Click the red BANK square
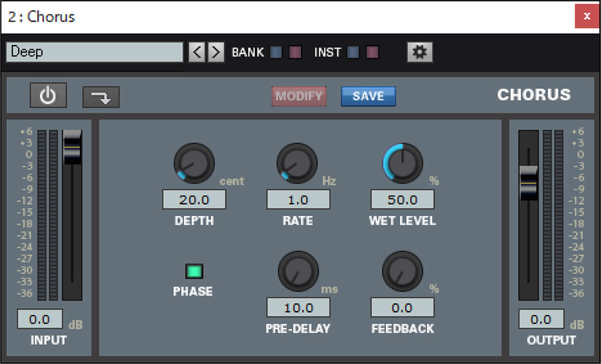 point(295,52)
